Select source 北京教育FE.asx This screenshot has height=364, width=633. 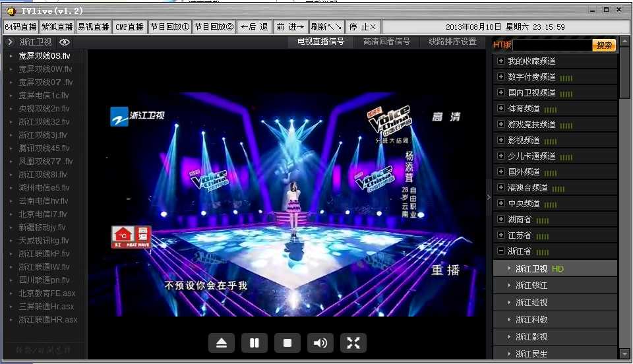44,293
